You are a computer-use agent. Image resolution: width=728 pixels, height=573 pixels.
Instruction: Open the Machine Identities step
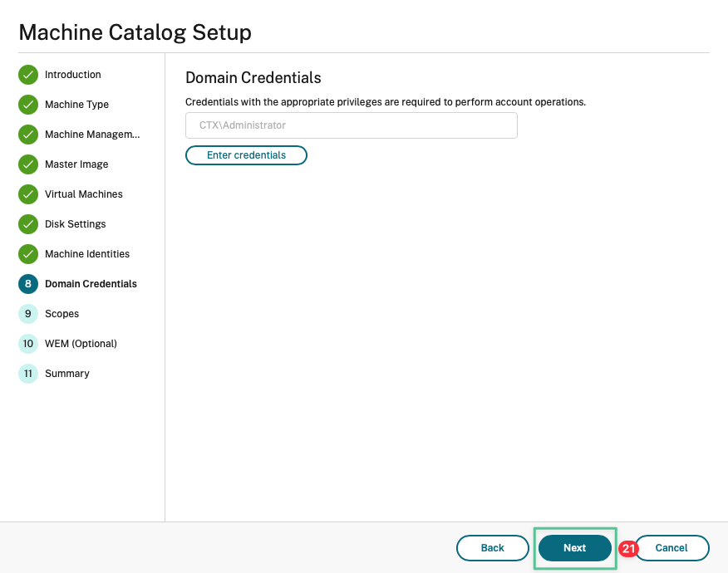(x=87, y=254)
